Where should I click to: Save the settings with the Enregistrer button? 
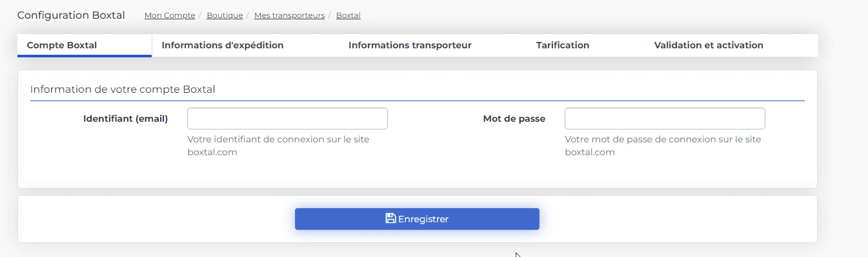click(x=417, y=219)
